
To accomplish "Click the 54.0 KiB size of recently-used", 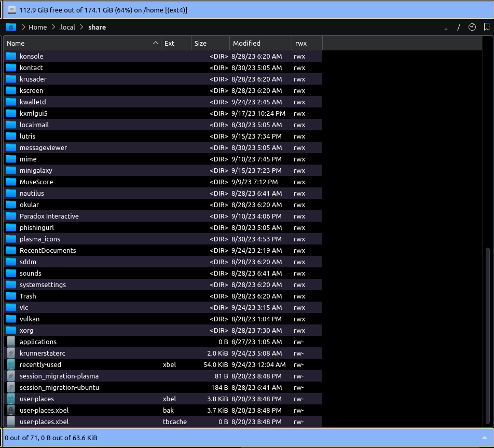I will tap(215, 364).
